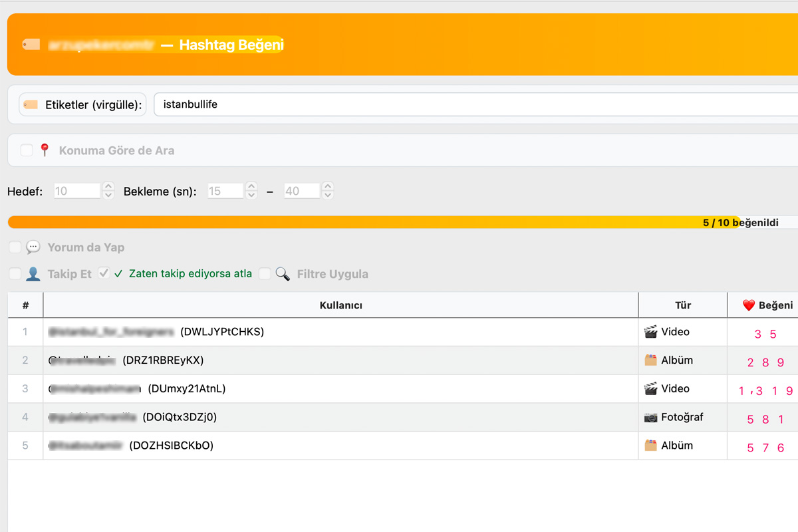Click the red location pin icon
This screenshot has width=798, height=532.
[45, 150]
